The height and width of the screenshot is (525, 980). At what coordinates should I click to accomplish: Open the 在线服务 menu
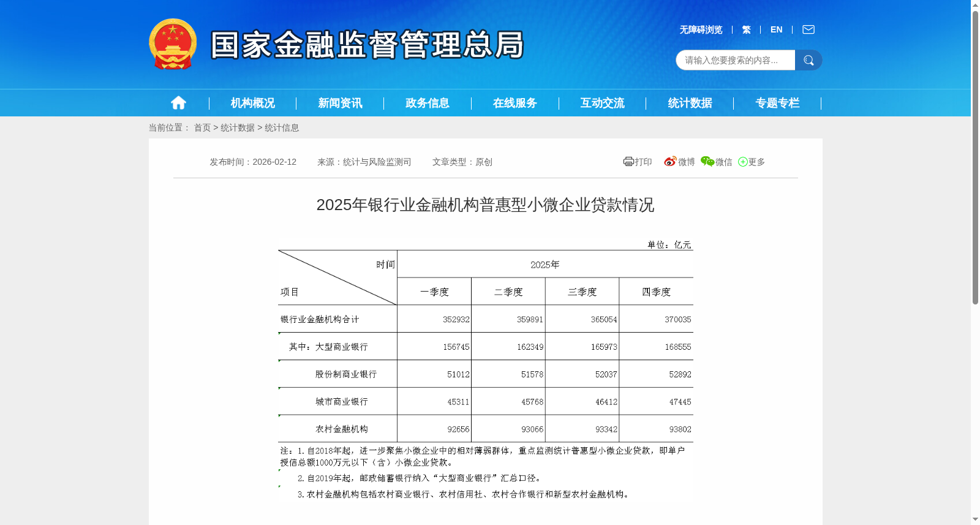coord(515,103)
